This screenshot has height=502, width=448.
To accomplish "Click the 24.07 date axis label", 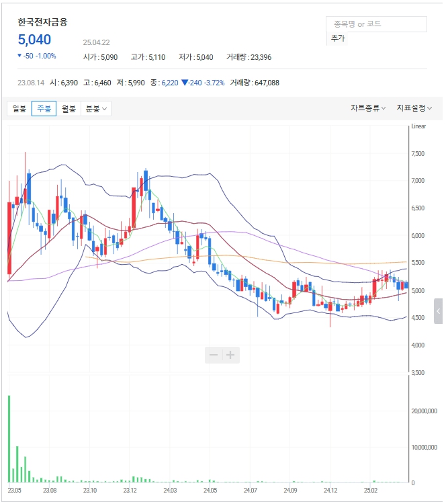I will click(x=251, y=490).
